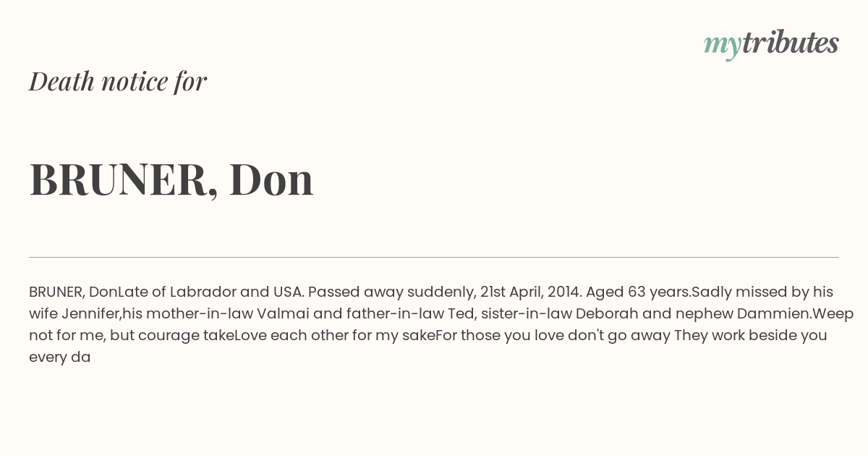The height and width of the screenshot is (456, 868).
Task: Click the name "Dammien" in the notice
Action: [x=774, y=314]
